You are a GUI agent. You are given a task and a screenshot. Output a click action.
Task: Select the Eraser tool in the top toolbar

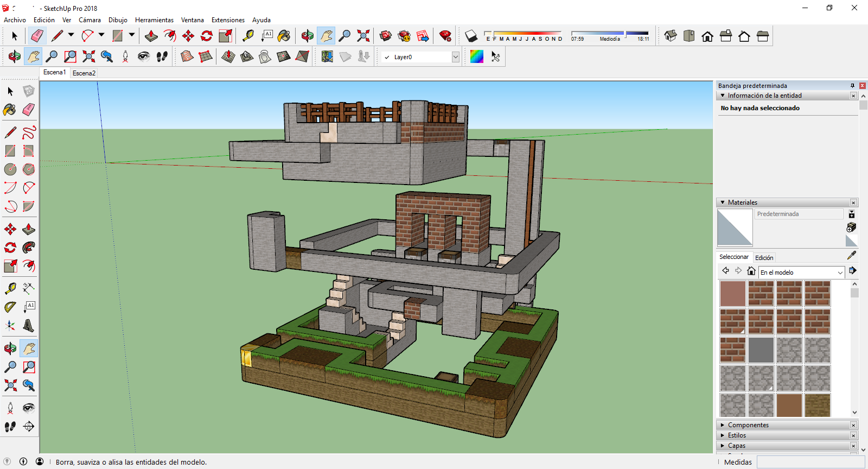point(37,36)
